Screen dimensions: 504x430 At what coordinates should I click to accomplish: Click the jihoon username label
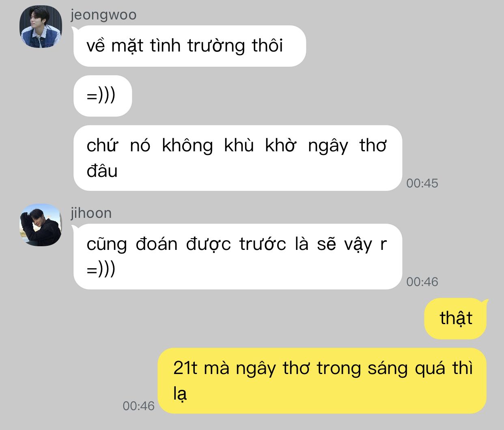91,213
